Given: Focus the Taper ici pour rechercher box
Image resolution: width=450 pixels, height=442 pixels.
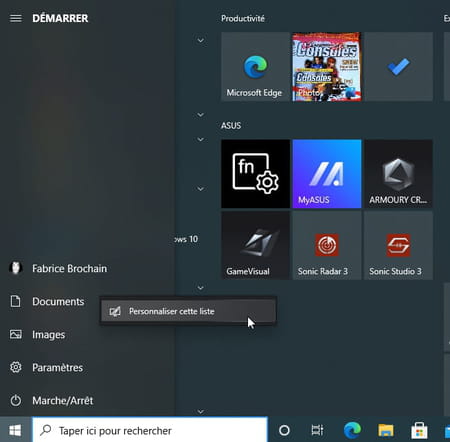Looking at the screenshot, I should [150, 430].
